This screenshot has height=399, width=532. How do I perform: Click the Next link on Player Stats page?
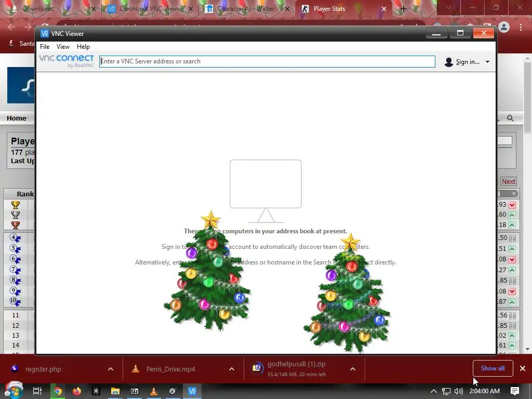[x=509, y=181]
